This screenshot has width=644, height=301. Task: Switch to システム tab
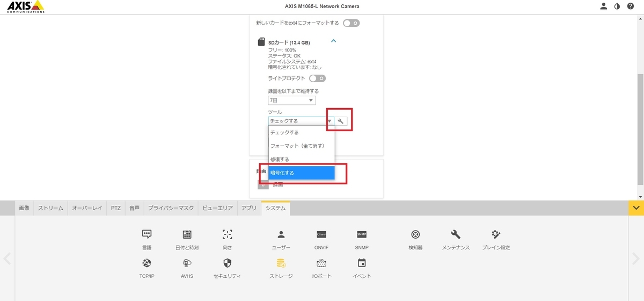(275, 208)
